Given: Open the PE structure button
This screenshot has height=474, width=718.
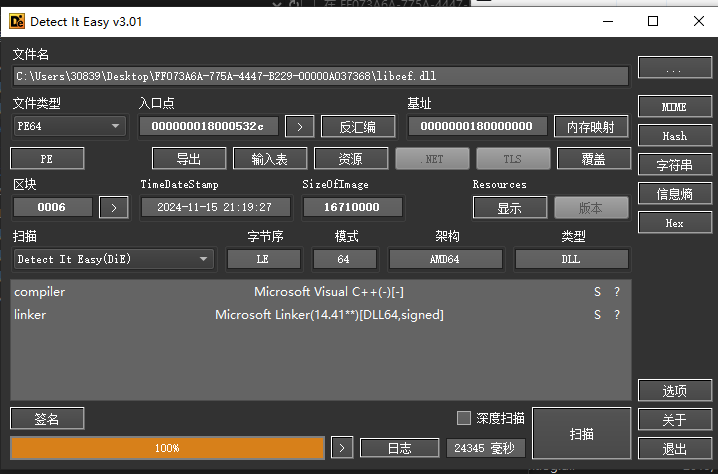Looking at the screenshot, I should pos(47,159).
